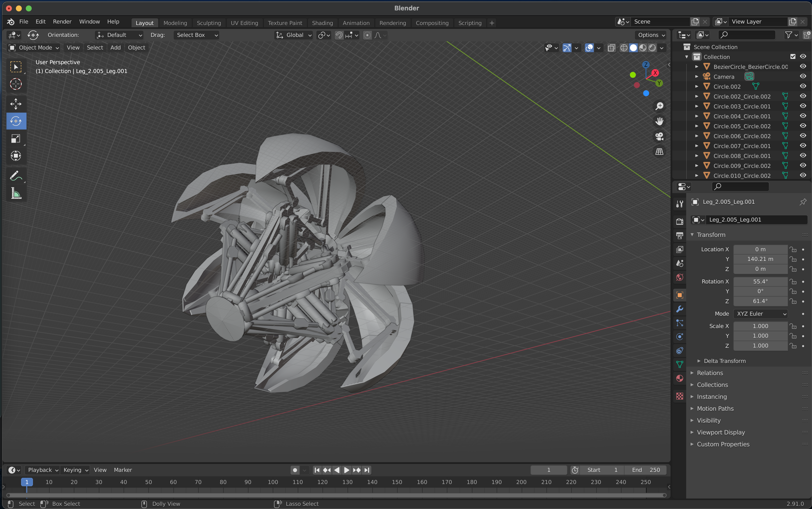Viewport: 812px width, 509px height.
Task: Open the Render menu
Action: click(62, 22)
